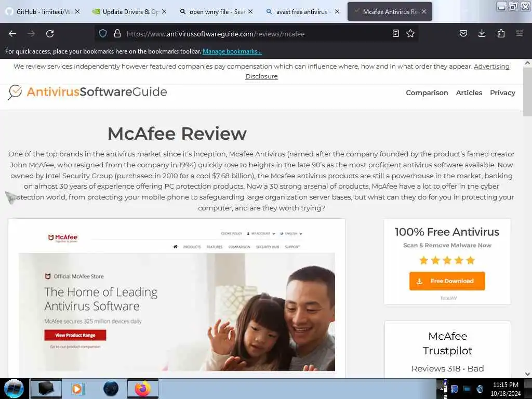Open the Pocket save icon
The image size is (532, 399).
(463, 33)
